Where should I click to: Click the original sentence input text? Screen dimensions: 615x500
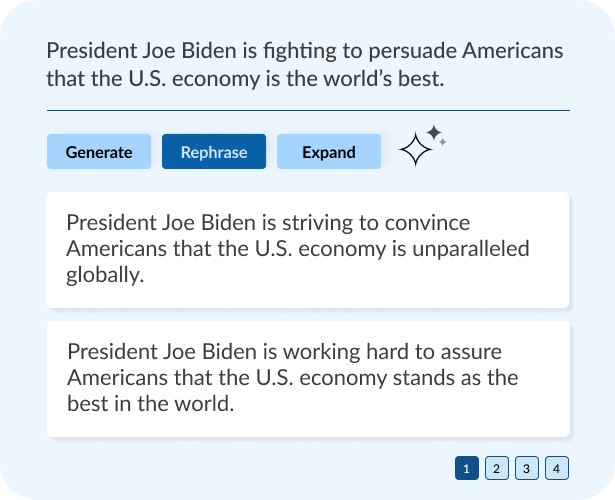[x=305, y=64]
